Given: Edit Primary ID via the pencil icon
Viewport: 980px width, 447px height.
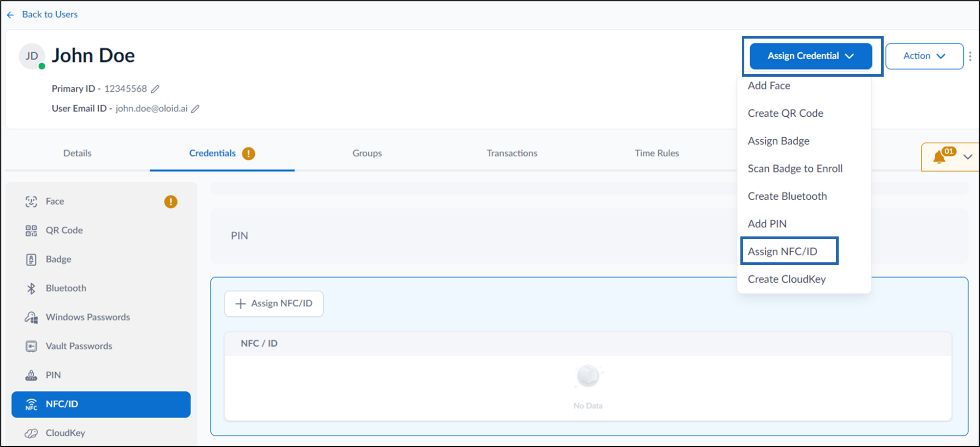Looking at the screenshot, I should [155, 89].
